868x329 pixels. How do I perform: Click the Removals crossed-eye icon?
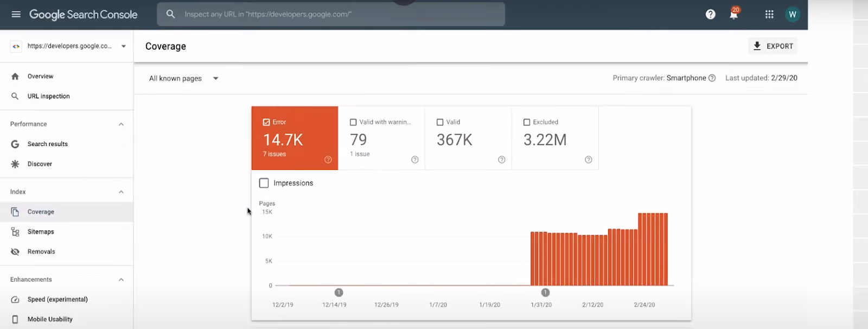(x=15, y=251)
